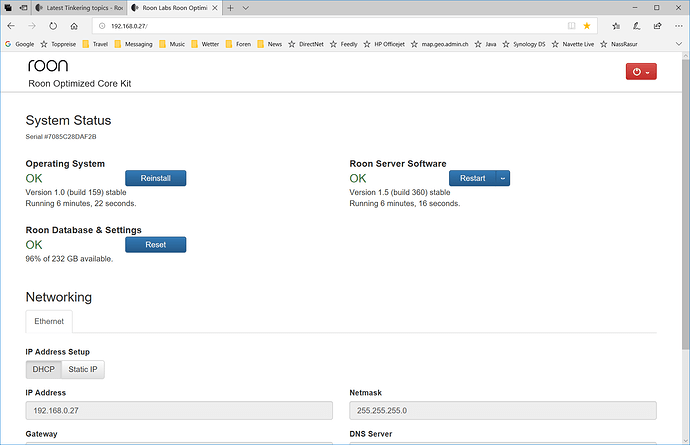The image size is (690, 445).
Task: Open the Wetter bookmarks folder
Action: (x=206, y=44)
